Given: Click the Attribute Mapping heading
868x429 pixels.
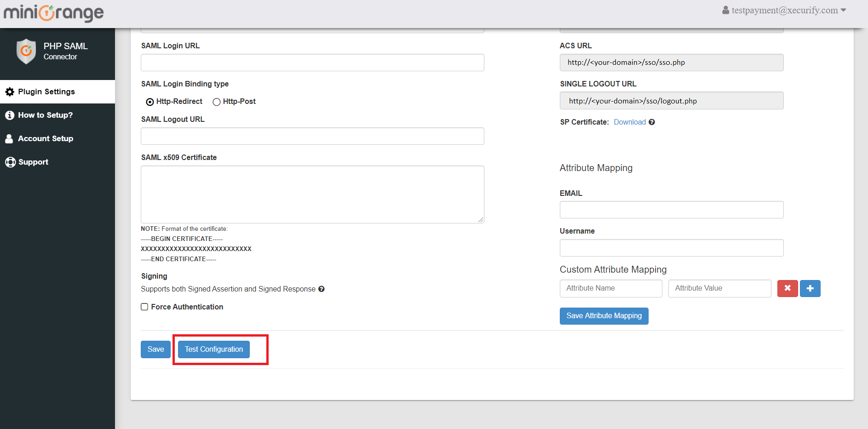Looking at the screenshot, I should coord(596,168).
